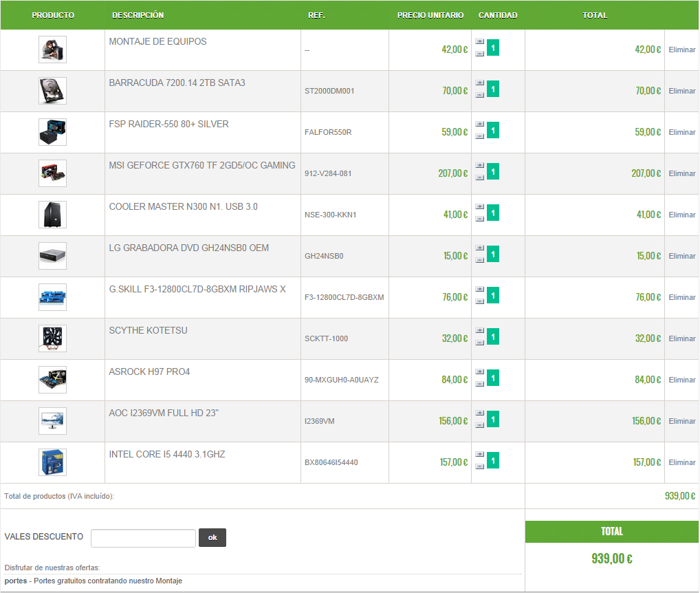Open MSI GEFORCE GTX760 TF 2GD5/OC GAMING description

[201, 165]
